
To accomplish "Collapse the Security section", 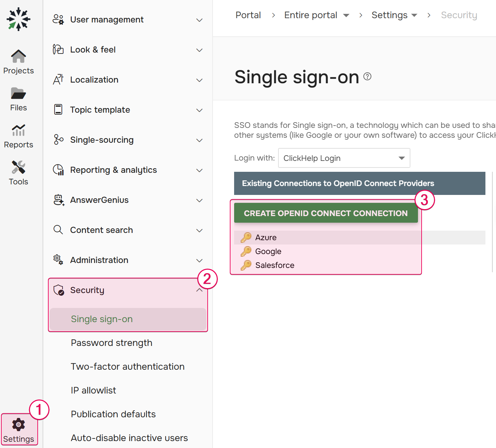I will point(199,289).
